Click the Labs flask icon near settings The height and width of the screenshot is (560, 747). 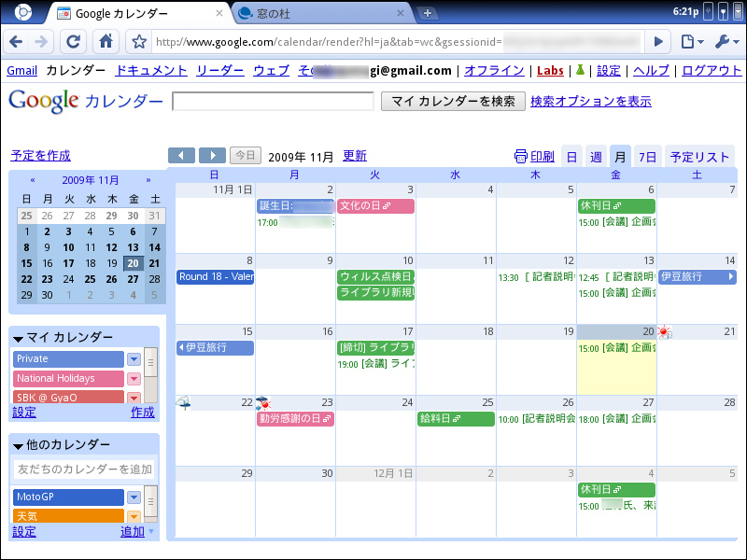[x=580, y=70]
